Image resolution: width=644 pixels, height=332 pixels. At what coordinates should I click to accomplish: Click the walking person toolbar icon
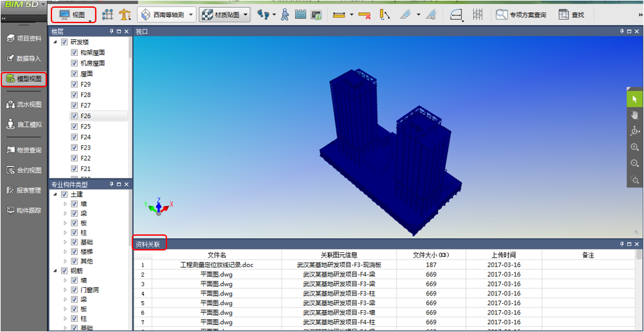285,15
